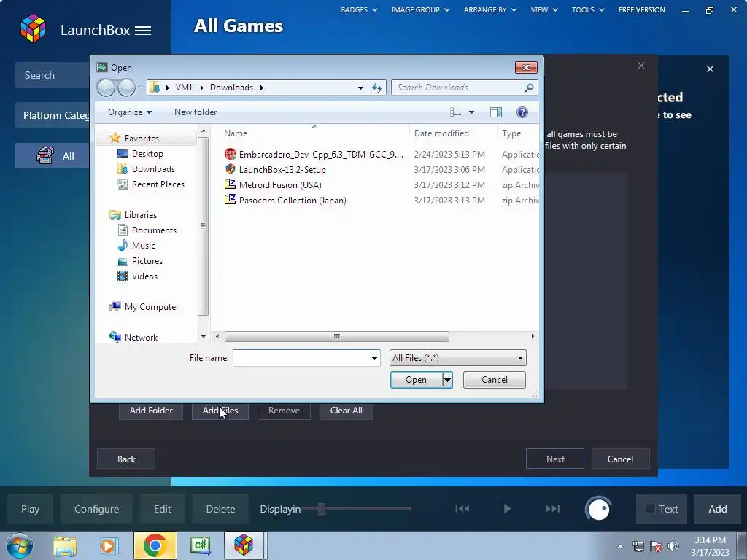
Task: Click the image size slider handle
Action: 322,508
